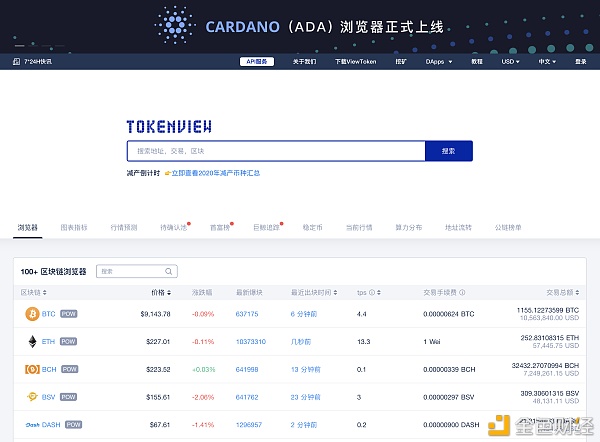600x442 pixels.
Task: Open BSV latest block 641762
Action: click(247, 397)
